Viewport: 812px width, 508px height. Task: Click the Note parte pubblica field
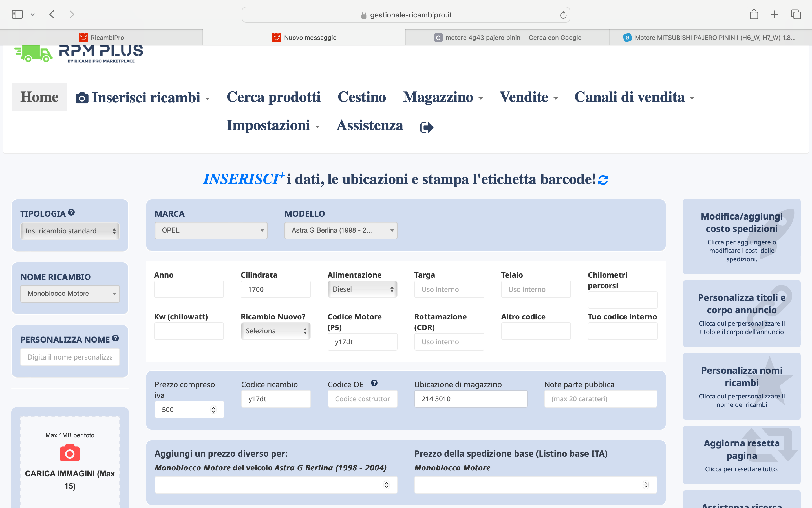[x=601, y=399]
